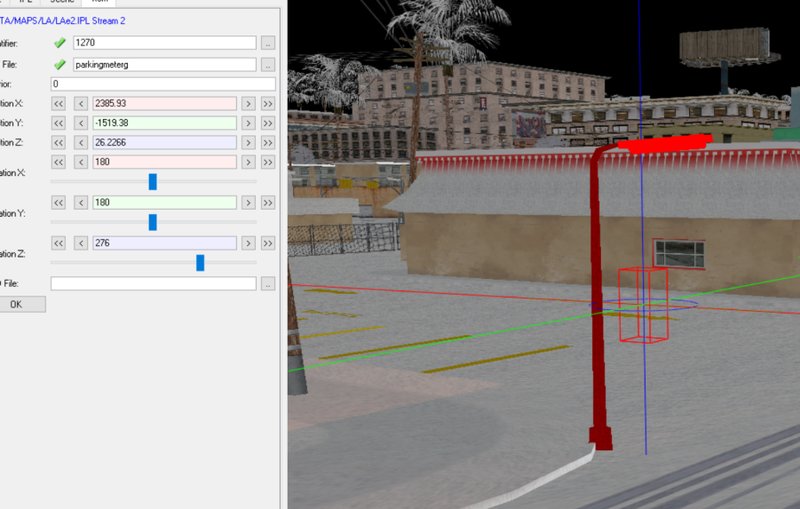The image size is (800, 509).
Task: Decrease Rotation Y by large step (<<)
Action: 59,202
